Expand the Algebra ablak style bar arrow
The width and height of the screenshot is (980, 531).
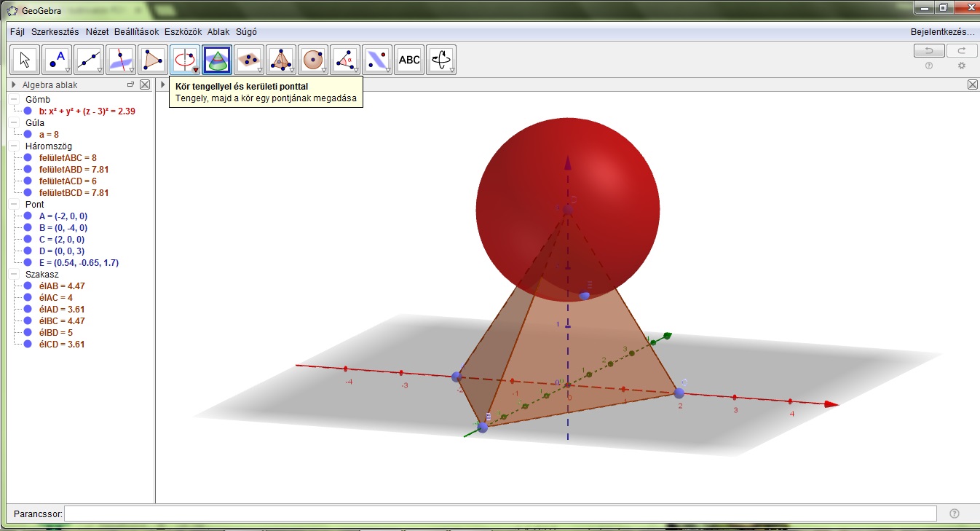click(x=14, y=84)
